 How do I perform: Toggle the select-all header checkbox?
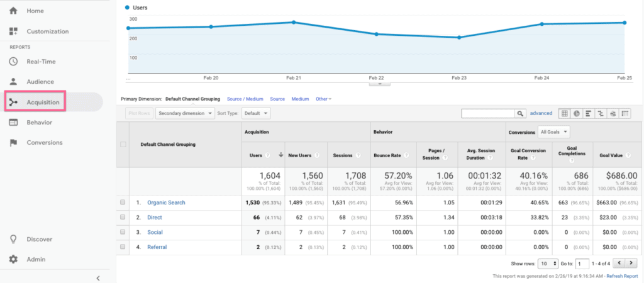click(123, 144)
